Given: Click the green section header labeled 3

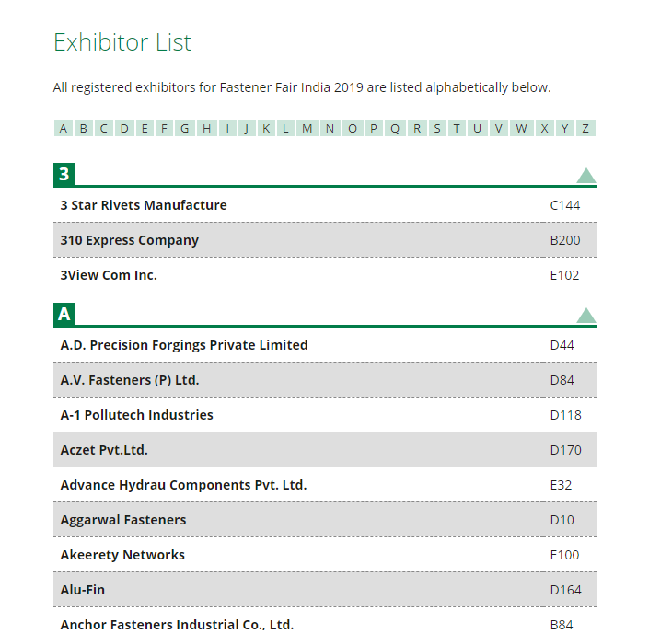Looking at the screenshot, I should 64,174.
